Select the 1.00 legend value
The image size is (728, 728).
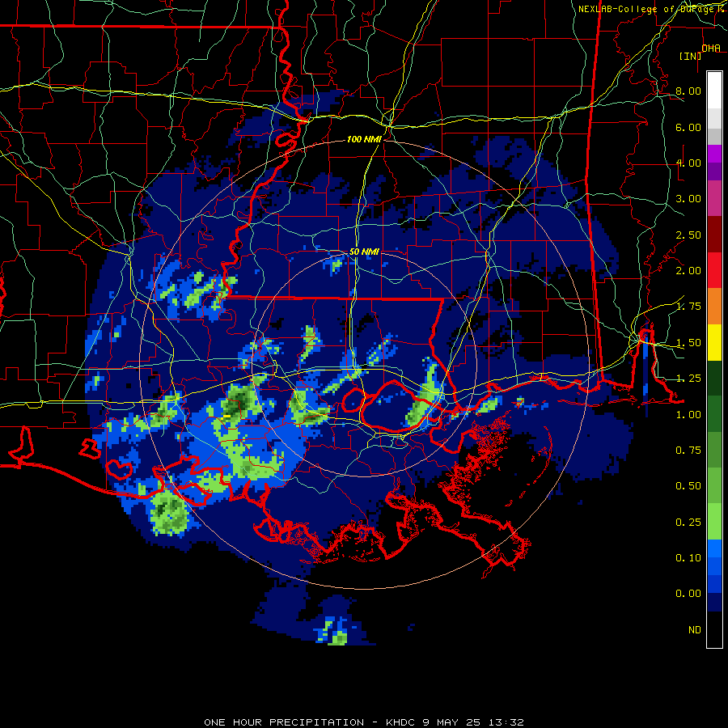tap(688, 415)
